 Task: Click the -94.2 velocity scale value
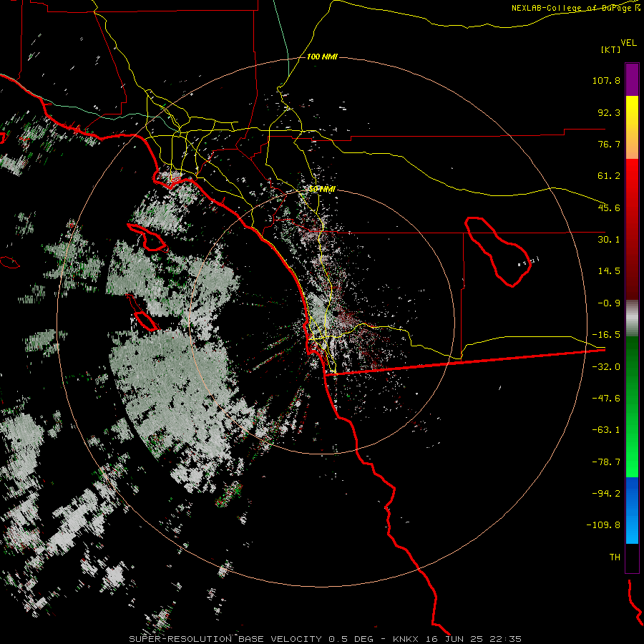tap(606, 494)
